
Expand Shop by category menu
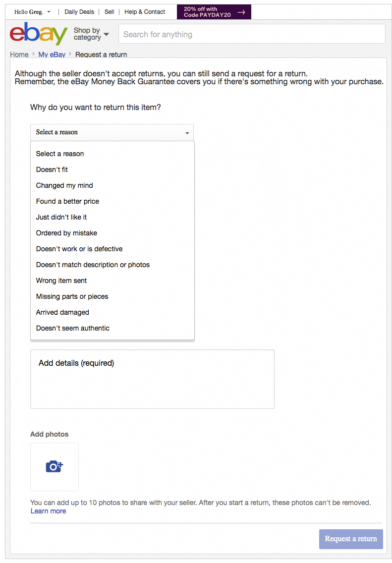point(91,34)
